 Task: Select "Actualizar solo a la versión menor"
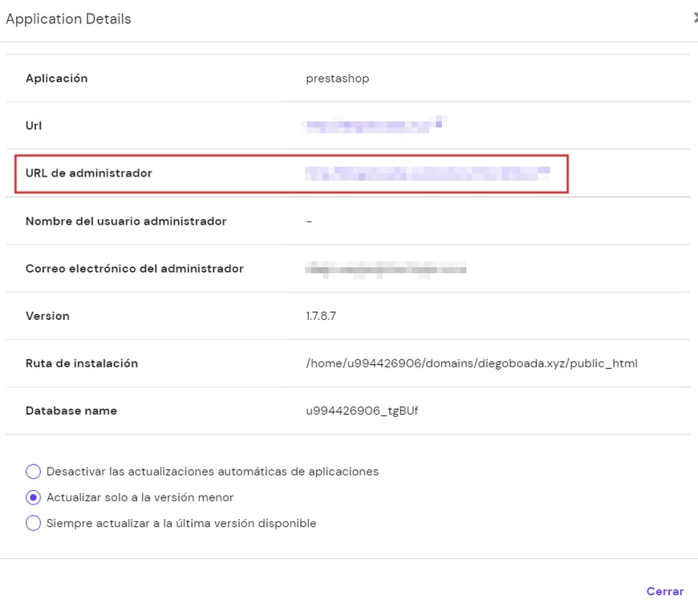tap(33, 497)
